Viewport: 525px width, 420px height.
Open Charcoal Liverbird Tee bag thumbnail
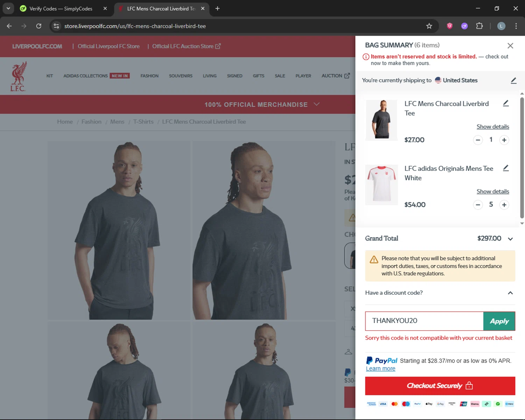381,120
